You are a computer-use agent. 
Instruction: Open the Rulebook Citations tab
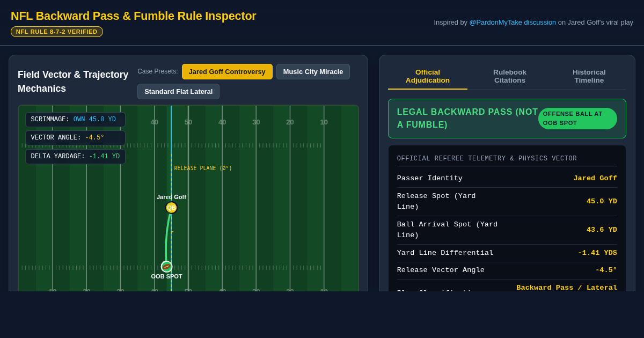[x=510, y=76]
